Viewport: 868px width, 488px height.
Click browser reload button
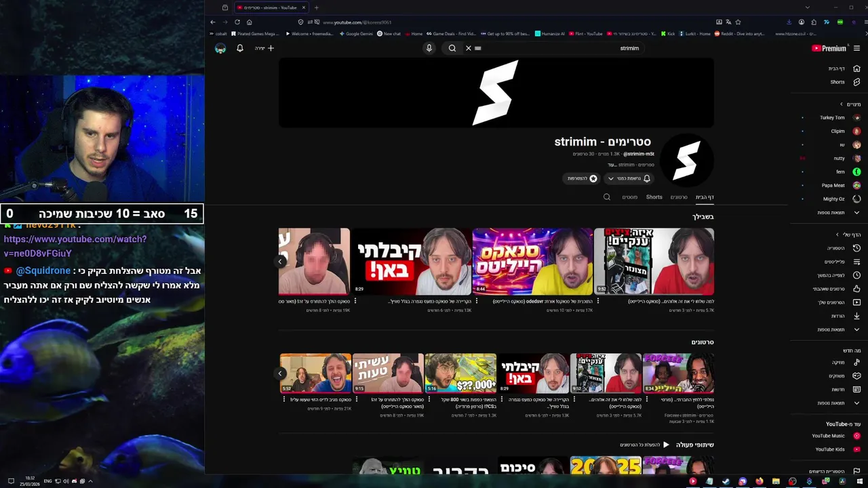(x=237, y=22)
